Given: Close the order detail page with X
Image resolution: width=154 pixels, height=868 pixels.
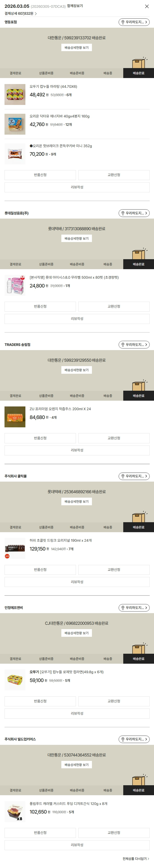Looking at the screenshot, I should click(x=147, y=6).
